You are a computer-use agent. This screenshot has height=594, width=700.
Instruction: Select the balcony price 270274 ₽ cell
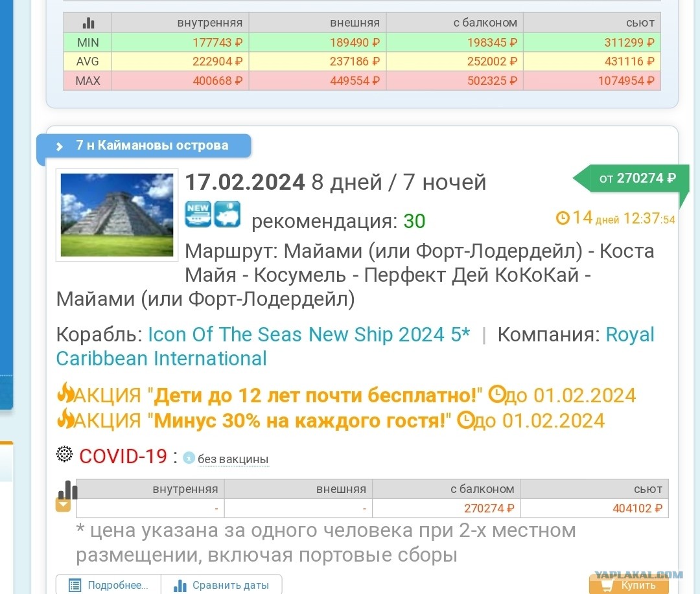click(447, 508)
